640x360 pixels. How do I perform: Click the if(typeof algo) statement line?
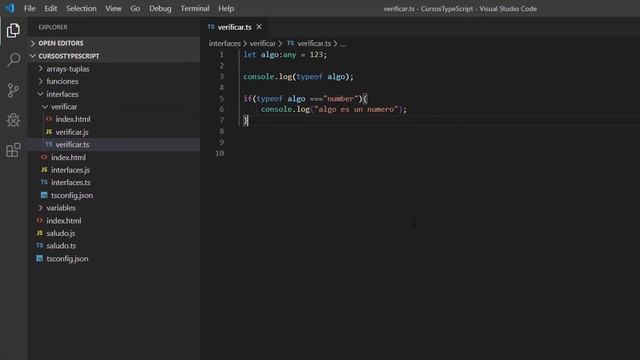[x=305, y=98]
